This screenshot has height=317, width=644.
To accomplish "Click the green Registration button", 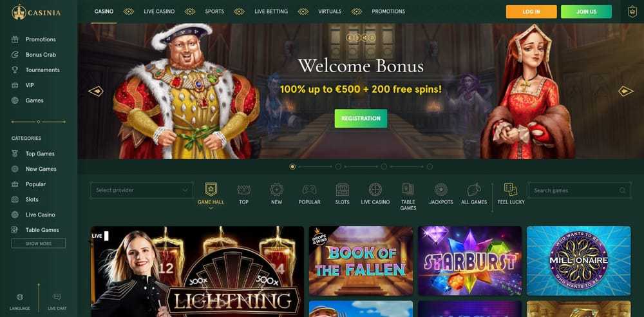I will 361,119.
